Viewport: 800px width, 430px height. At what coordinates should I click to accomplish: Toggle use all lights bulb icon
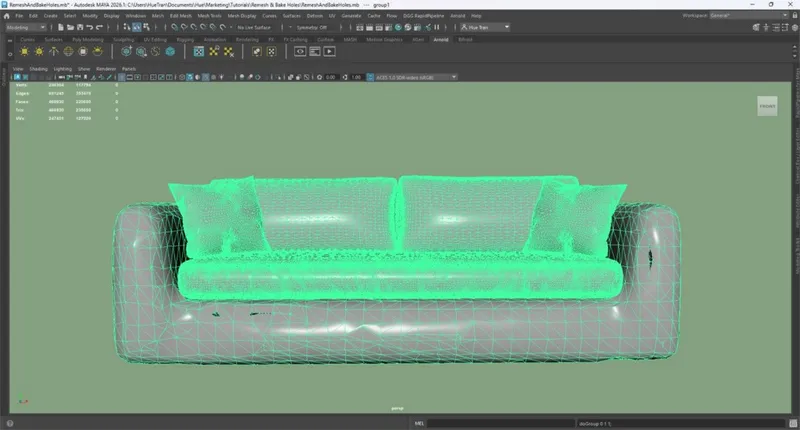221,77
